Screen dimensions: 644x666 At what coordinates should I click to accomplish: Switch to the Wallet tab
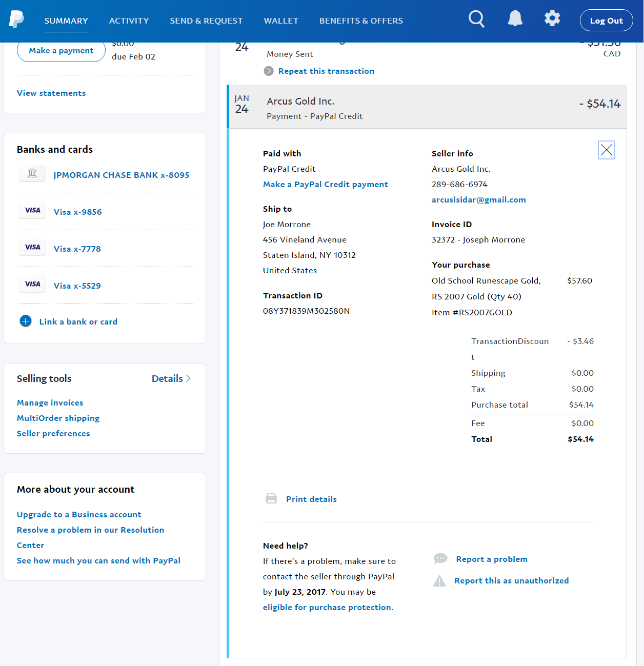[x=281, y=21]
